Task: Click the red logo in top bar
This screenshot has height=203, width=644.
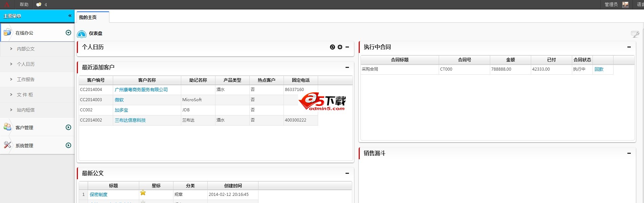Action: pyautogui.click(x=6, y=4)
